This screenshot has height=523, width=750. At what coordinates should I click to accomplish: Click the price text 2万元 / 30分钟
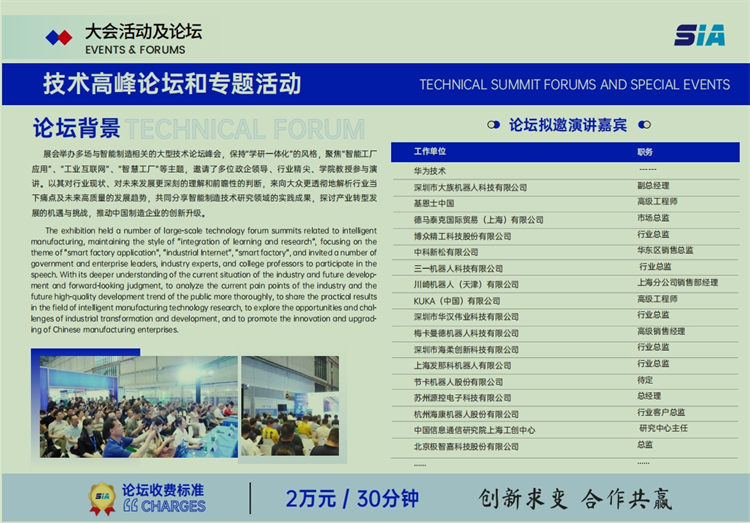[x=352, y=499]
